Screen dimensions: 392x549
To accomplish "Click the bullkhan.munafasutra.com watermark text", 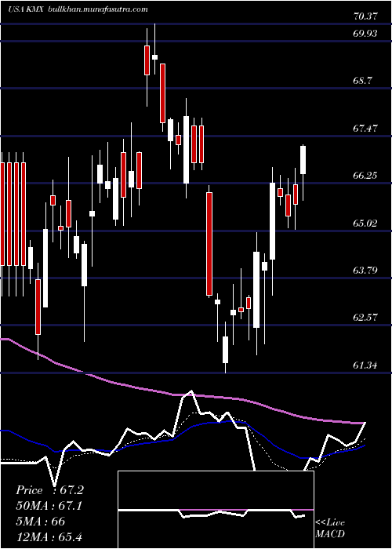I will [97, 9].
